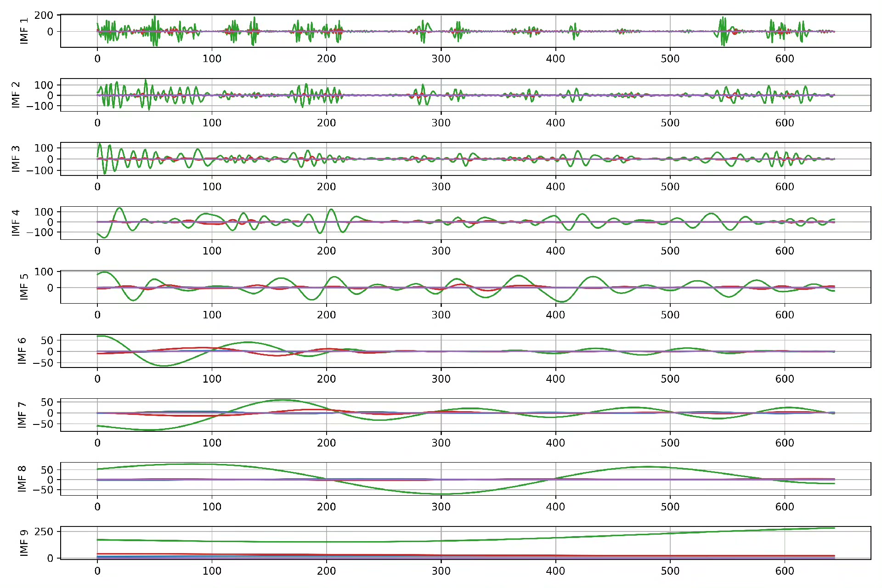Click the "IMF 7" y-axis label

[22, 415]
